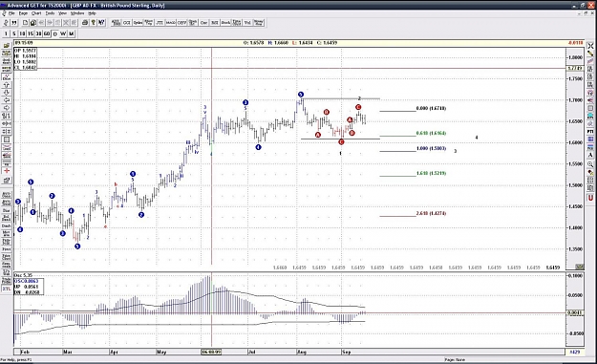Click the open folder icon in the left sidebar
The image size is (597, 364).
7,45
